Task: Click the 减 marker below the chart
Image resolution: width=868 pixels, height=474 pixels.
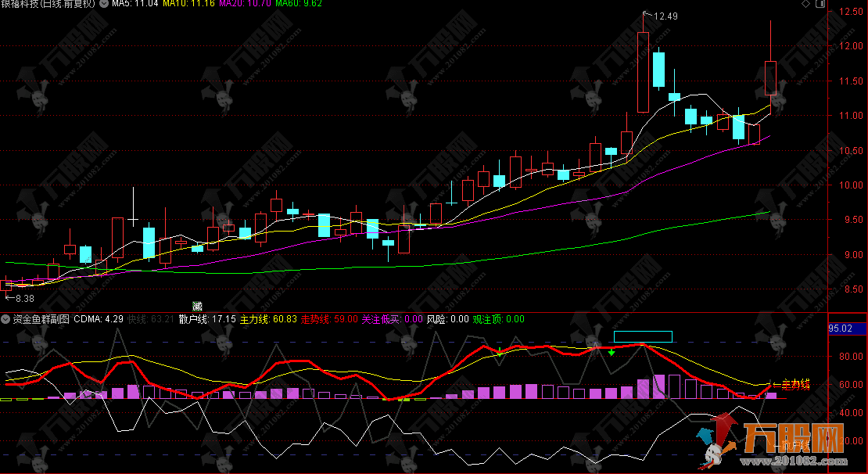Action: coord(197,306)
